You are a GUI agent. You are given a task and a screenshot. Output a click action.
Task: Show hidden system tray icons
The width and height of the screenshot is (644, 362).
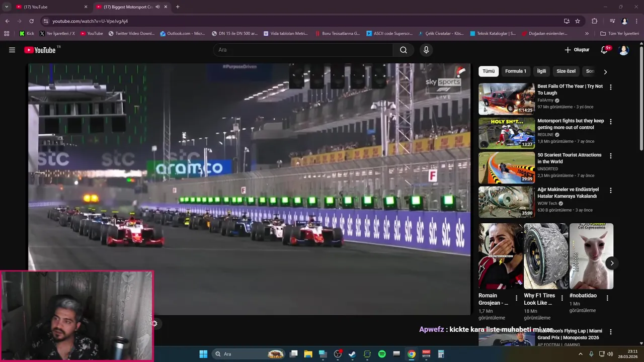pyautogui.click(x=580, y=354)
